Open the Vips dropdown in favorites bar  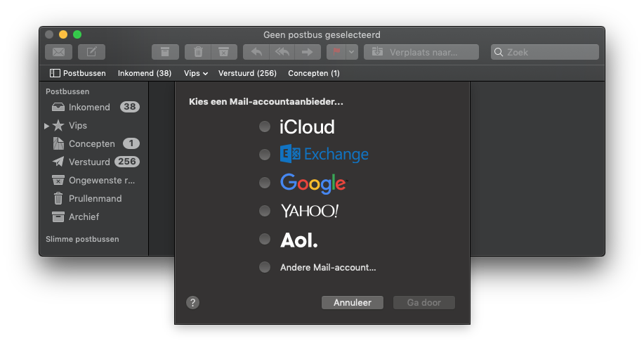[x=195, y=73]
